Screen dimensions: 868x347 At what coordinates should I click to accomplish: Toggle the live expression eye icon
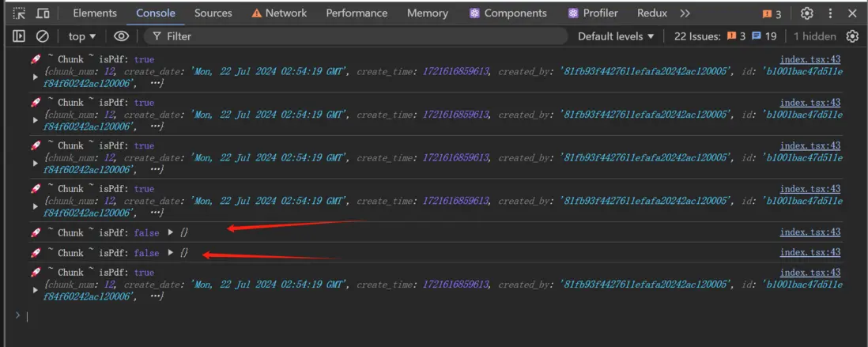(121, 36)
